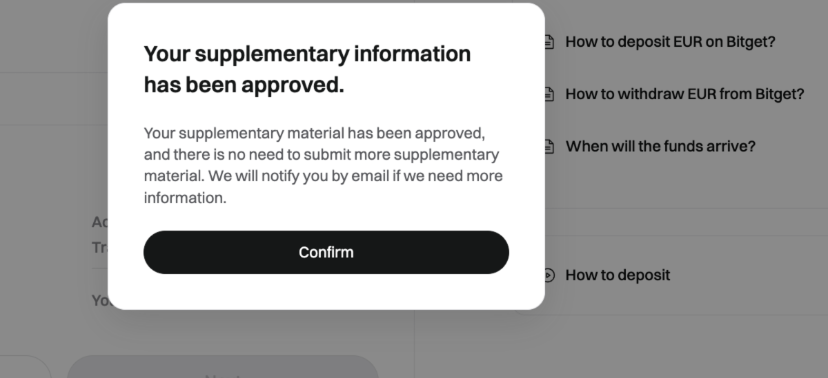Click the partially hidden "Ac" label behind dialog
828x378 pixels.
pos(100,222)
